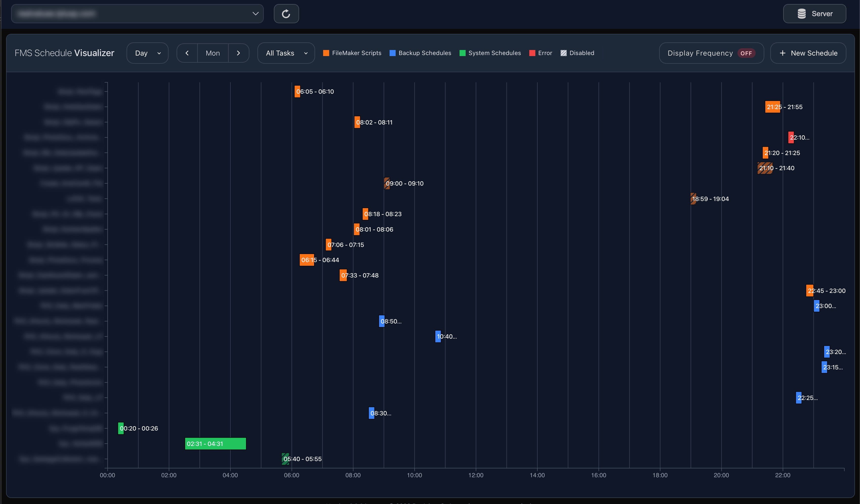Viewport: 860px width, 504px height.
Task: Select the blue 08:50 backup bar
Action: click(x=381, y=321)
